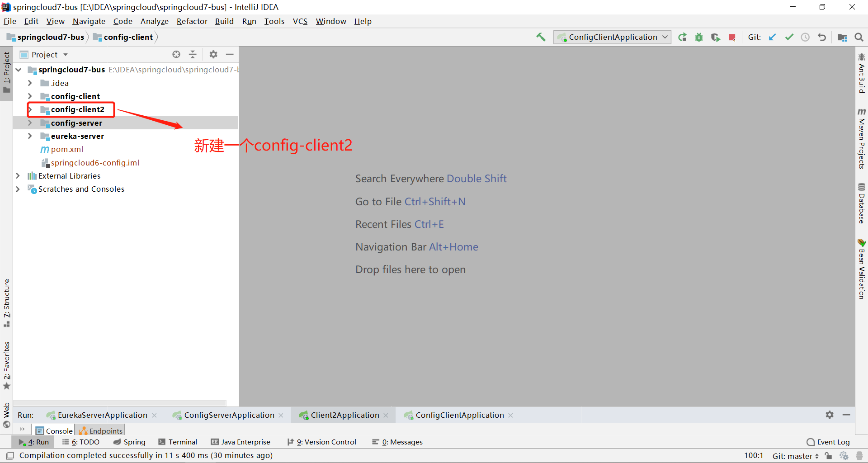The height and width of the screenshot is (463, 868).
Task: Revert changes with the undo arrow
Action: coord(822,37)
